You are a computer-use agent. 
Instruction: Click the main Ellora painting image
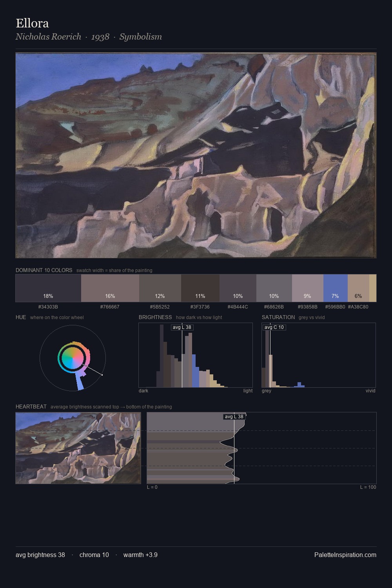[x=196, y=156]
